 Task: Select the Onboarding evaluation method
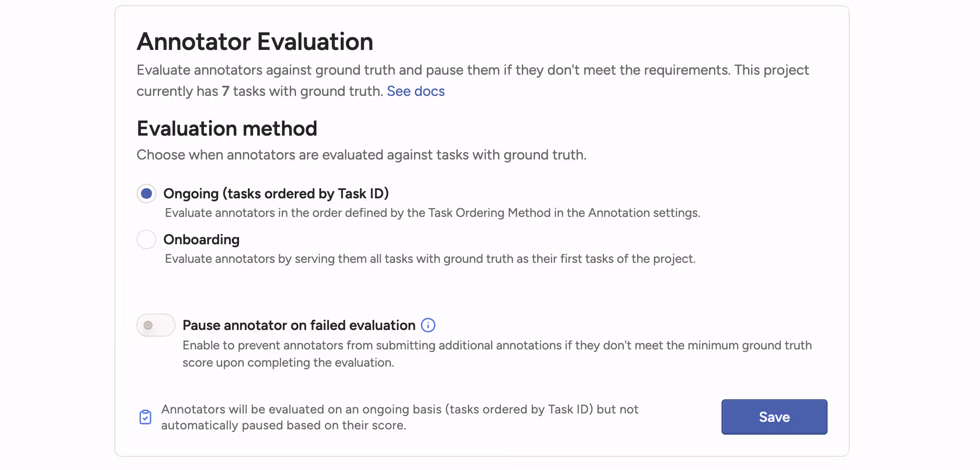[x=146, y=239]
